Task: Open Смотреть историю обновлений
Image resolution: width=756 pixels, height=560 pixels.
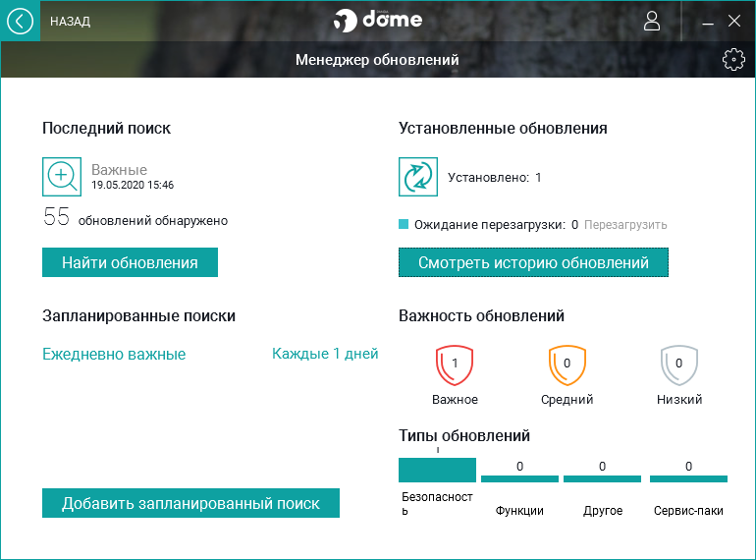Action: click(533, 262)
